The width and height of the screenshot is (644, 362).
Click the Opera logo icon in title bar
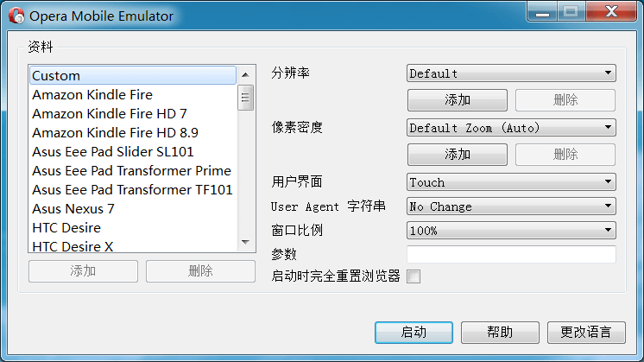(16, 16)
